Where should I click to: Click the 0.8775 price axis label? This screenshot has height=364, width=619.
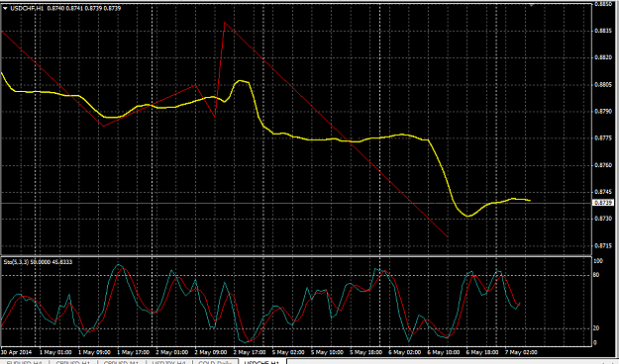pyautogui.click(x=603, y=138)
